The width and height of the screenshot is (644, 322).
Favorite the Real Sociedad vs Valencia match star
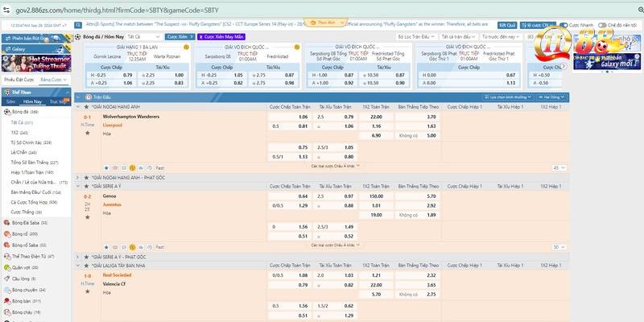pos(87,291)
